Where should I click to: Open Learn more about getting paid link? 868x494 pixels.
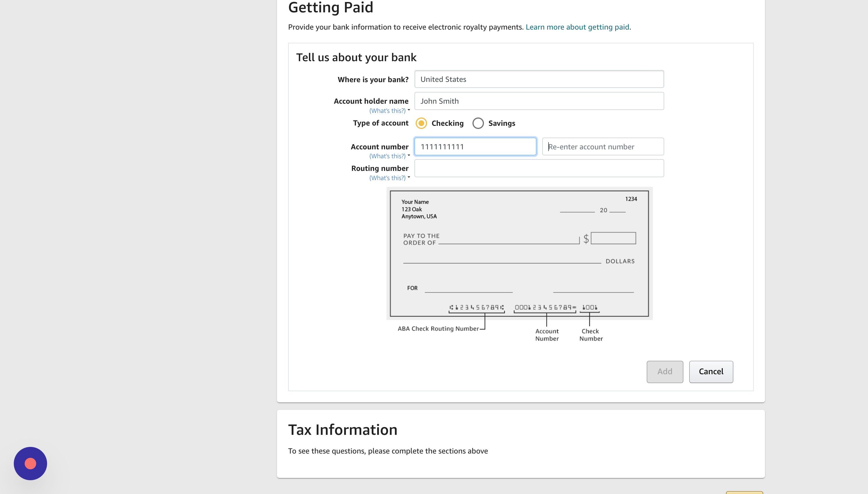point(577,27)
